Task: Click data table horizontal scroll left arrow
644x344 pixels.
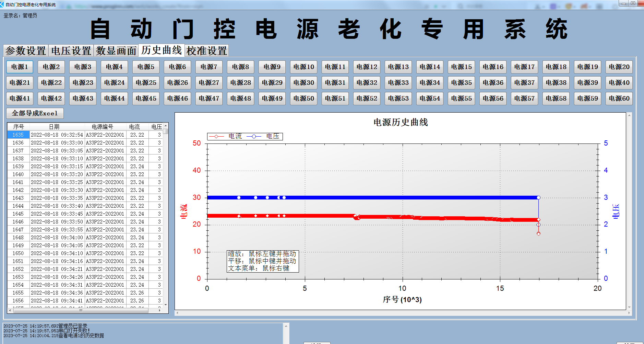Action: (x=10, y=310)
